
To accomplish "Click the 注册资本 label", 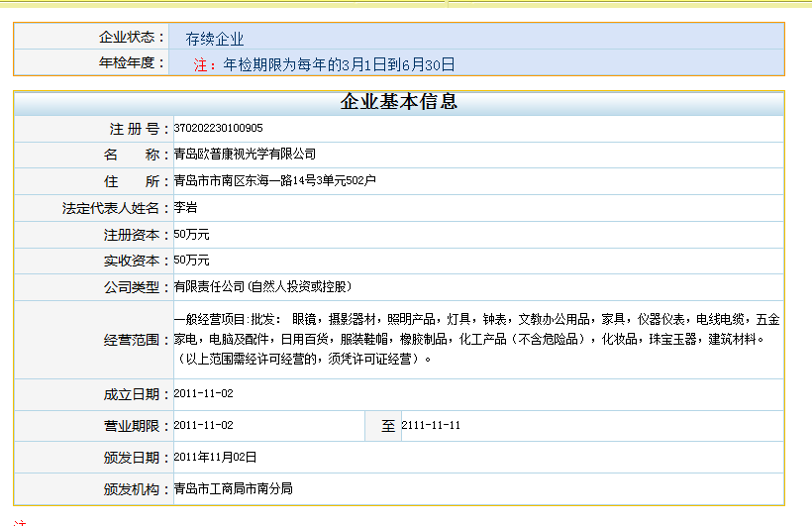I will point(137,236).
